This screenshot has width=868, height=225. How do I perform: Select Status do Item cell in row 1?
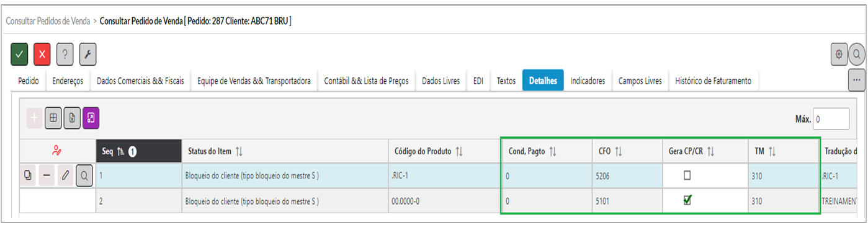pos(285,176)
